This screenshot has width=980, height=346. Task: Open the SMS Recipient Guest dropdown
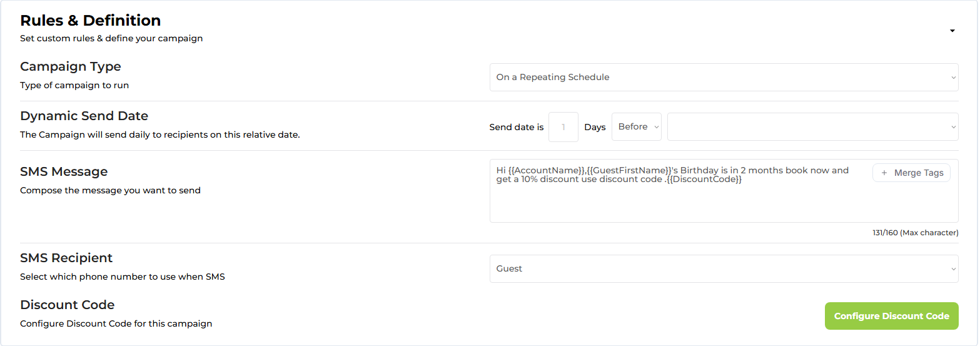click(x=724, y=268)
